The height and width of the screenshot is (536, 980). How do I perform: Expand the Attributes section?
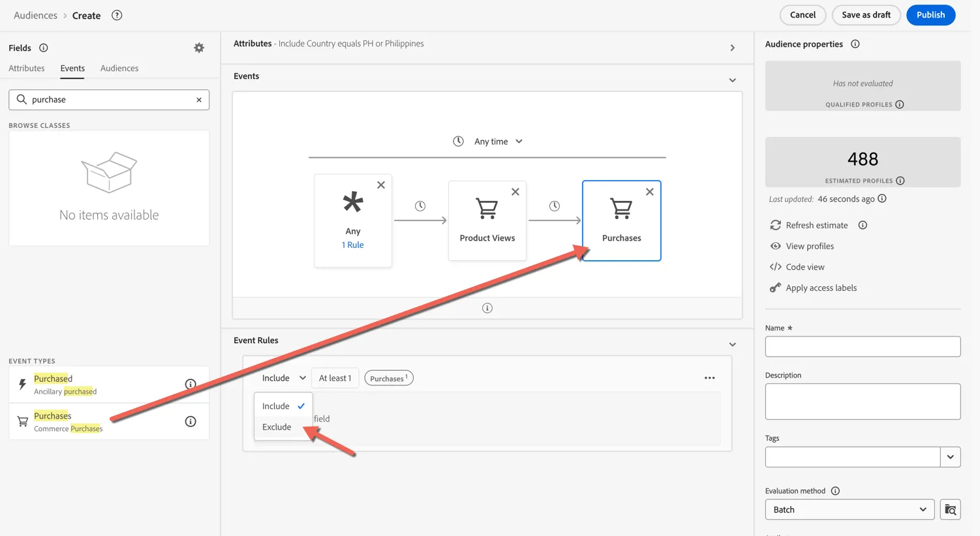pyautogui.click(x=733, y=48)
